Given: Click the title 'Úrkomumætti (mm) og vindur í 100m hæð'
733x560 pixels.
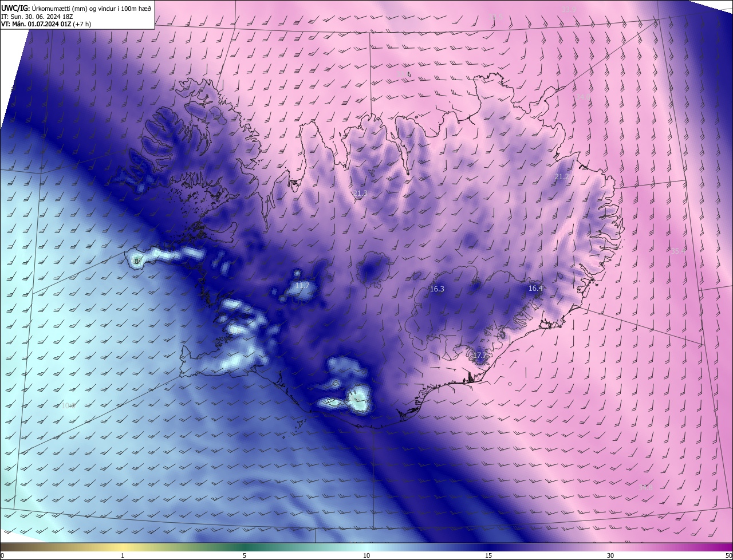Looking at the screenshot, I should [91, 8].
